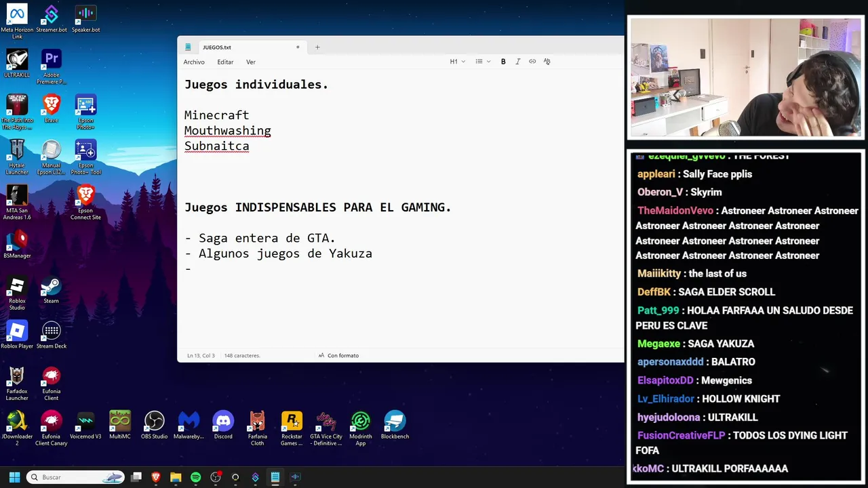This screenshot has width=868, height=488.
Task: Click the 'Juegos INDISPENSABLES PARA EL GAMING.' heading
Action: coord(317,207)
